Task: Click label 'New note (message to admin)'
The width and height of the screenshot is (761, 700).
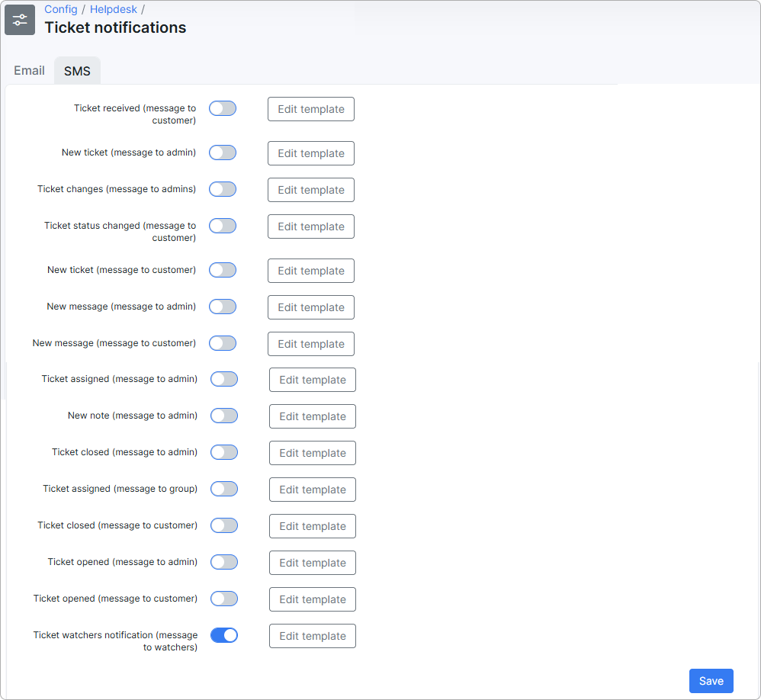Action: (133, 416)
